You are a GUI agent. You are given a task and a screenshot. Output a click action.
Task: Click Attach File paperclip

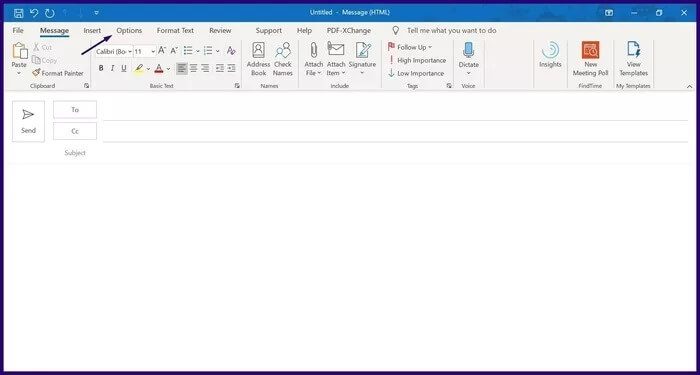pyautogui.click(x=313, y=50)
